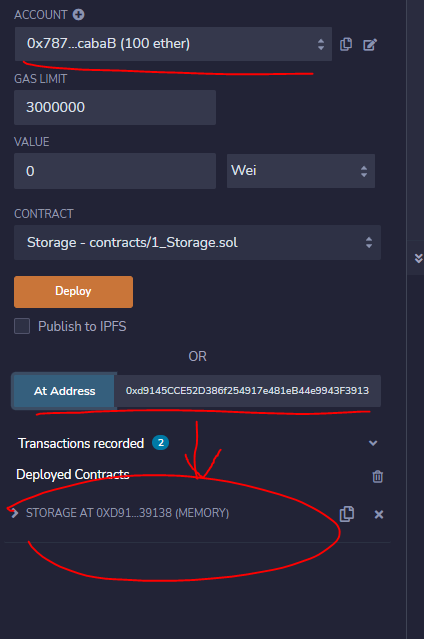Open the transactions recorded count badge
The image size is (424, 639).
click(161, 443)
